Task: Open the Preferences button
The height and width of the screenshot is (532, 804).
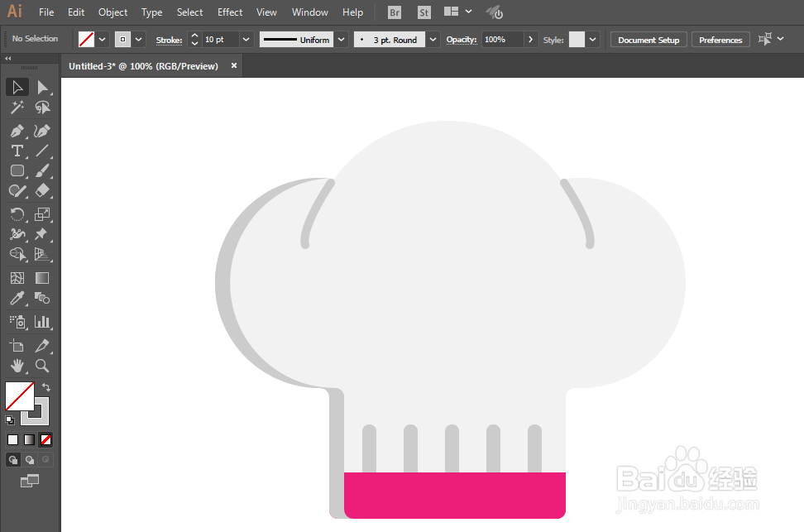Action: pos(720,40)
